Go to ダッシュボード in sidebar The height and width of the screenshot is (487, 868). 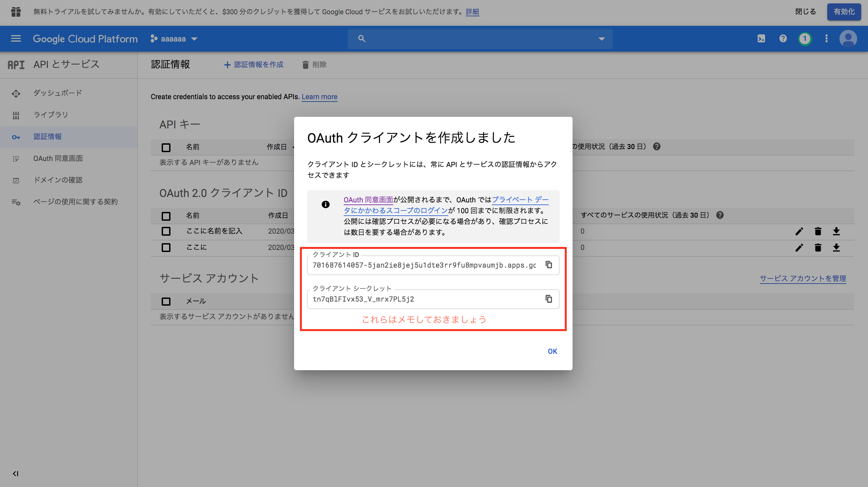(x=58, y=93)
